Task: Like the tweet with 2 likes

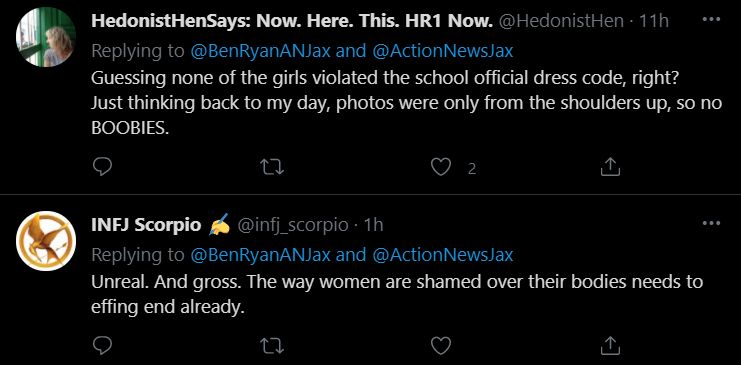Action: point(441,167)
